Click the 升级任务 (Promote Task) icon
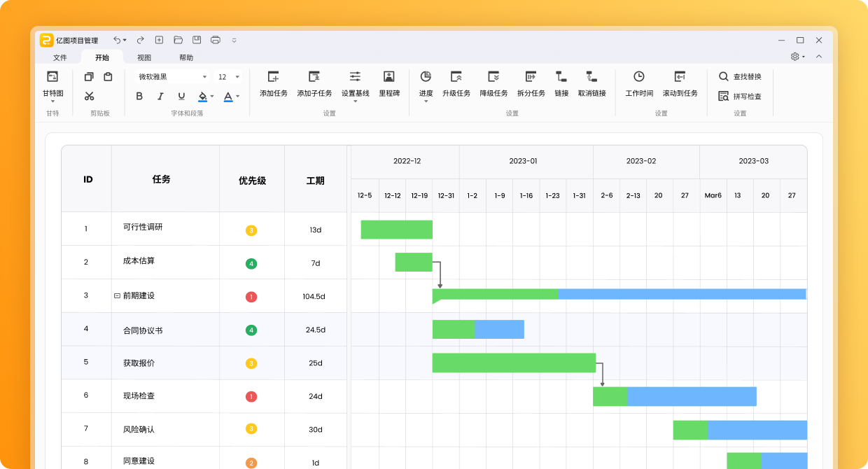This screenshot has width=868, height=469. click(x=457, y=79)
